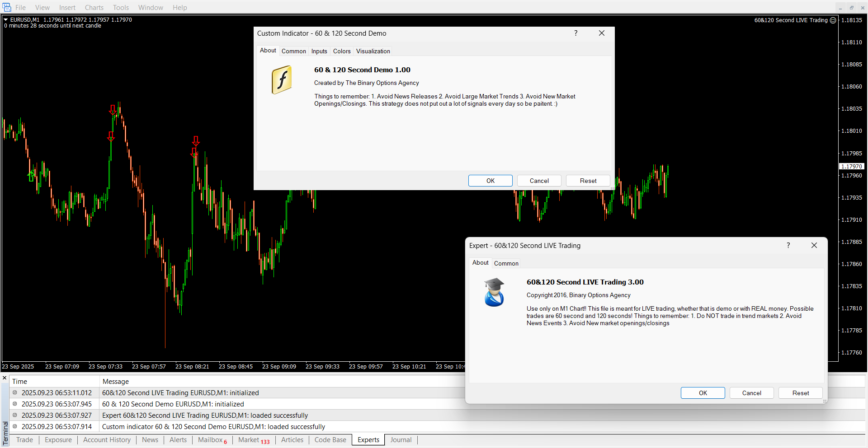Click the graduate cap Expert Advisor icon
868x448 pixels.
click(494, 292)
